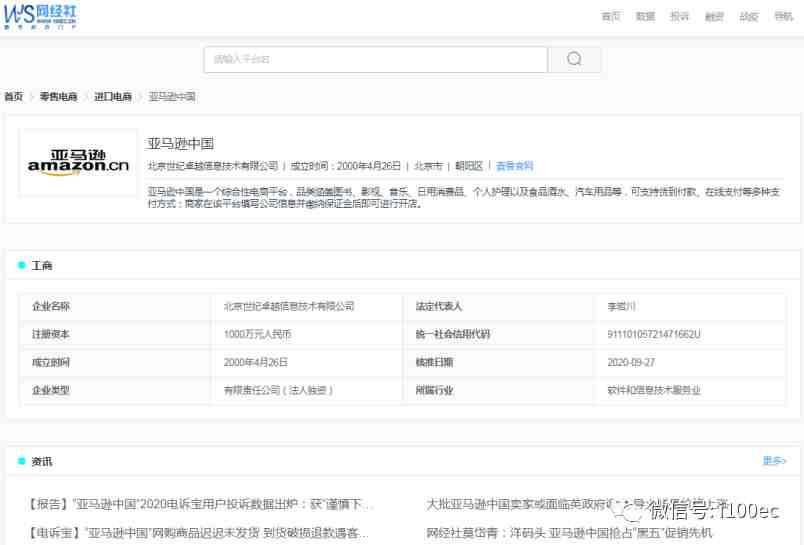
Task: Go to 进口电商 in the breadcrumb
Action: 113,96
